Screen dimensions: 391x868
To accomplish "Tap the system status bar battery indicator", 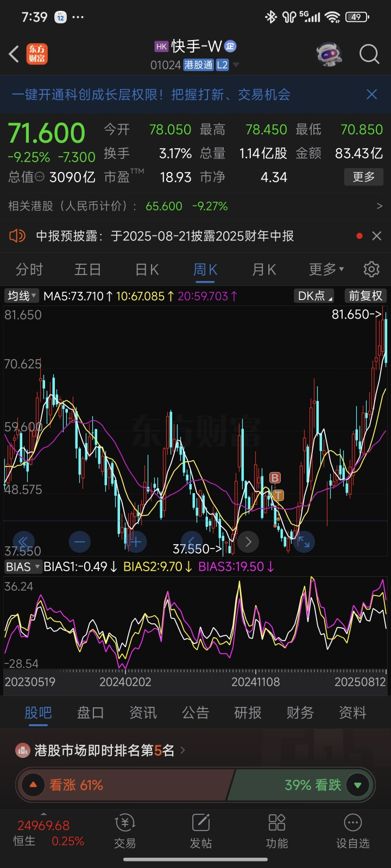I will tap(357, 17).
